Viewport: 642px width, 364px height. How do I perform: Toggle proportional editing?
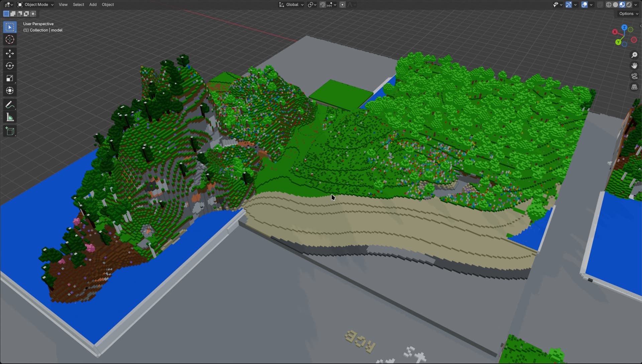[342, 5]
